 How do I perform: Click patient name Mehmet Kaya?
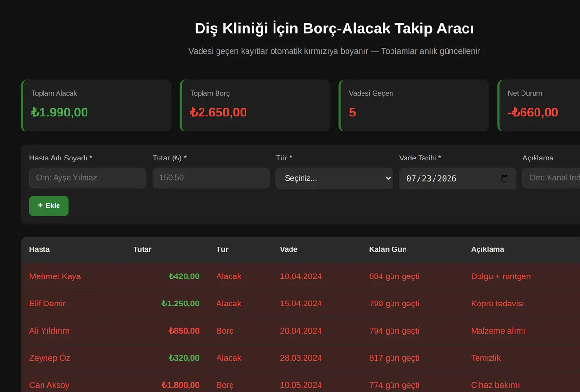(55, 276)
